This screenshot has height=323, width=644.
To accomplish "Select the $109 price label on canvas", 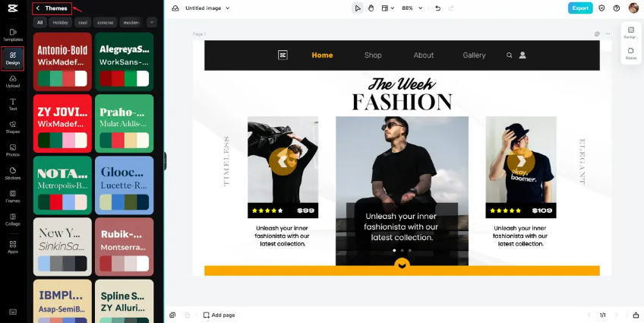I will 542,211.
